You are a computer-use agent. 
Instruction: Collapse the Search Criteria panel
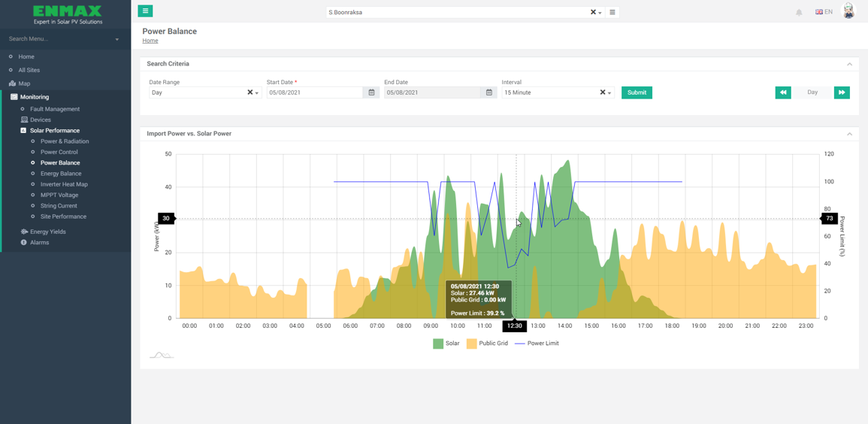tap(849, 64)
